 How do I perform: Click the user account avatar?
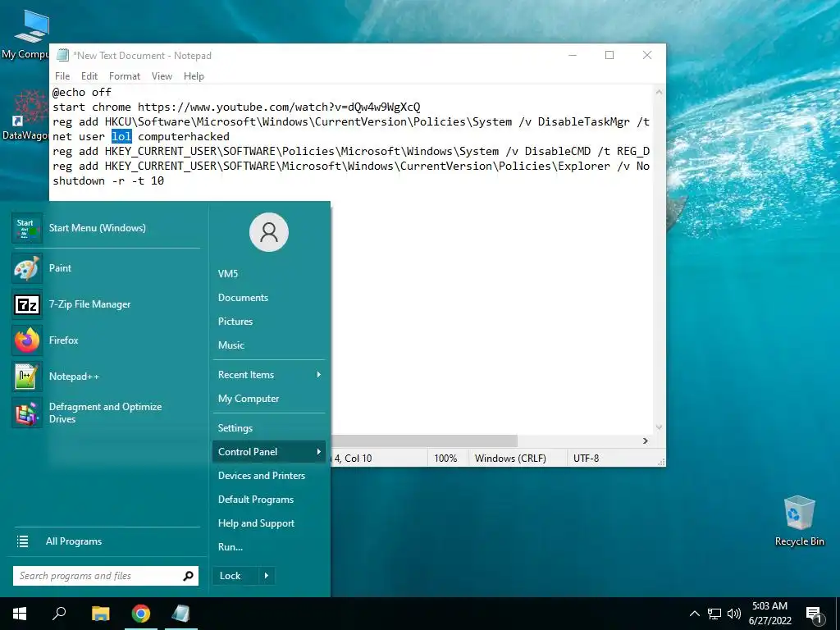[x=269, y=232]
